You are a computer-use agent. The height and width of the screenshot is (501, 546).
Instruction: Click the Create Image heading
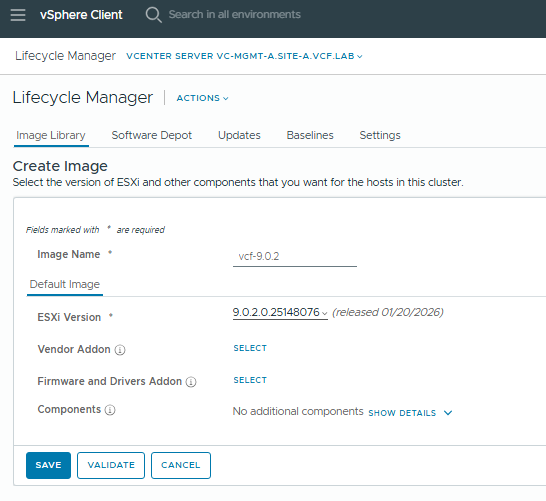(x=60, y=166)
